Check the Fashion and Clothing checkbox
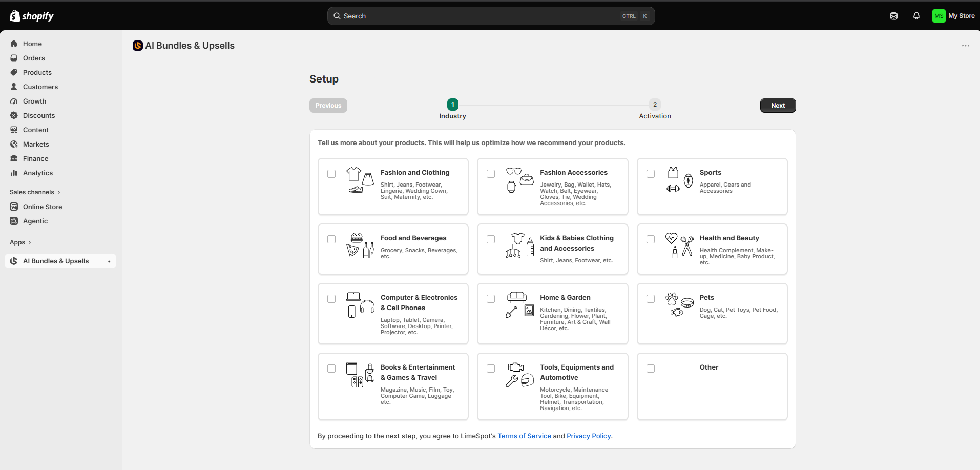 [331, 174]
